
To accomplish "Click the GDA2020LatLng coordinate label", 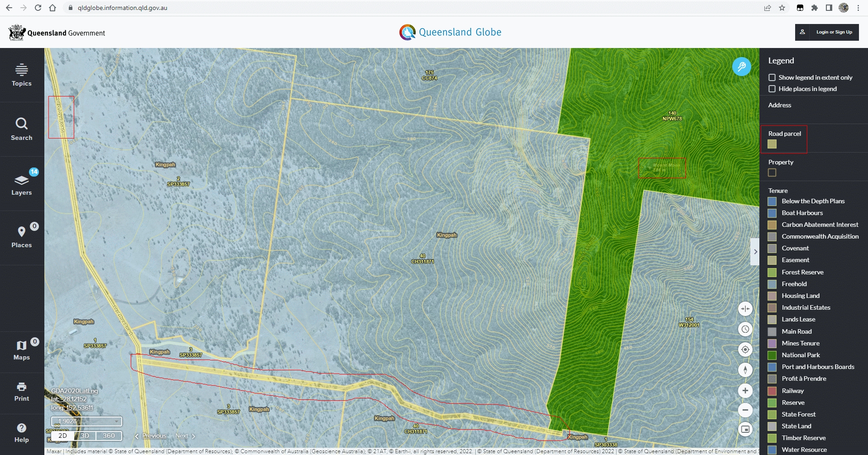I will coord(74,391).
